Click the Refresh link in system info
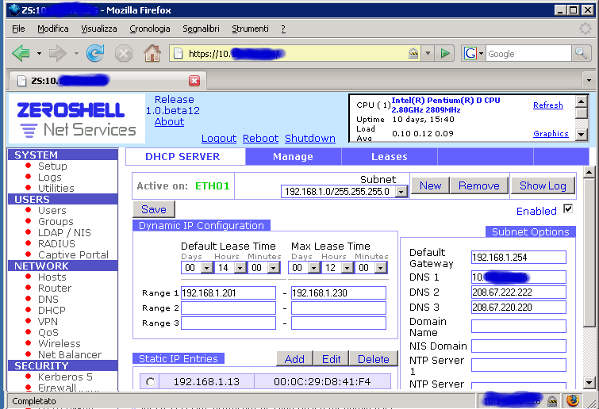The width and height of the screenshot is (599, 409). pos(548,105)
